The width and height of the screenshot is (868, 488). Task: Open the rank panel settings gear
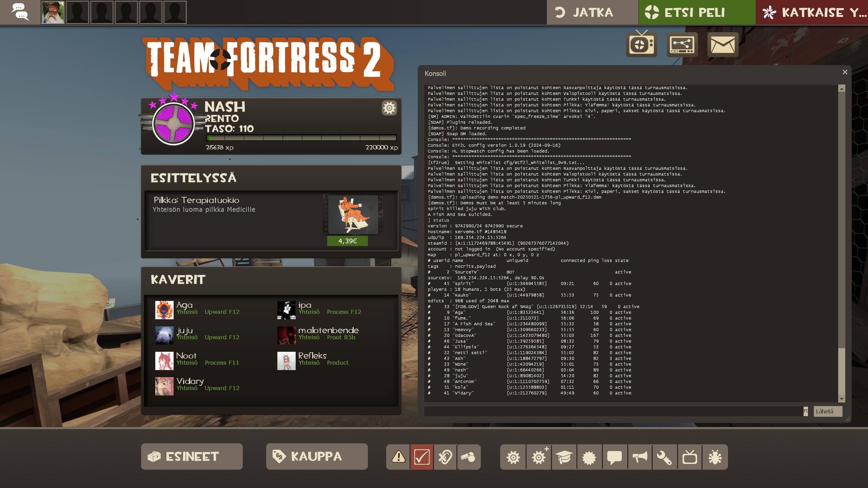tap(389, 108)
